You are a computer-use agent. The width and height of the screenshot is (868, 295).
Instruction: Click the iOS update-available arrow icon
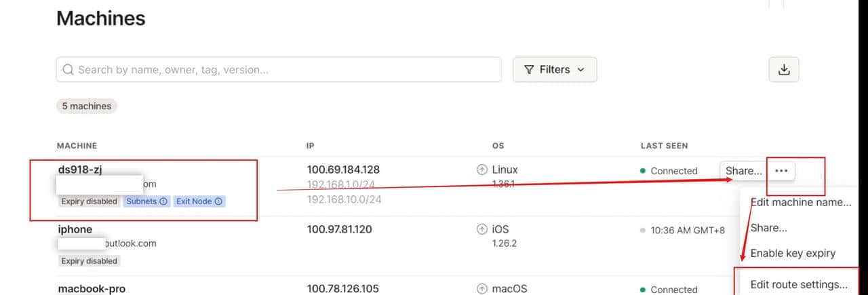tap(482, 230)
